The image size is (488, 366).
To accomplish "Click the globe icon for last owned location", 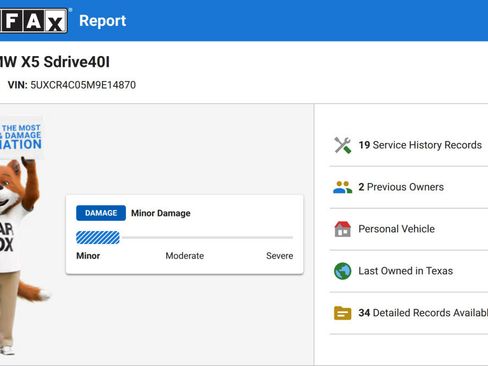I will (x=343, y=271).
